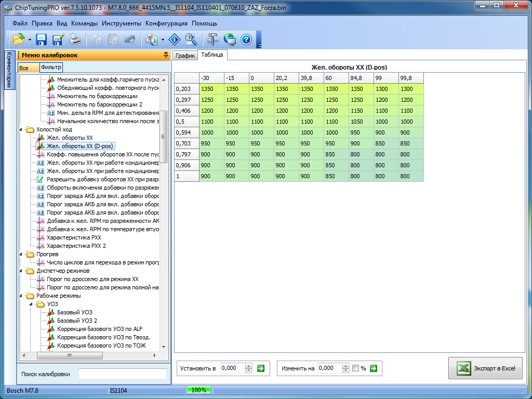532x399 pixels.
Task: Open dropdown arrow next to open file icon
Action: point(30,39)
